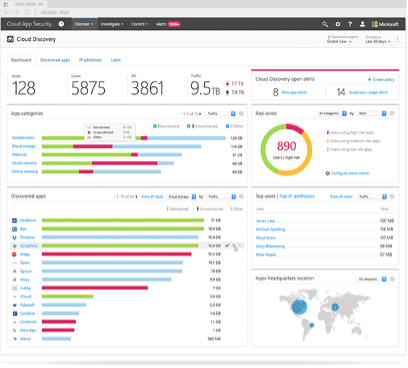
Task: Open Cloud storage dropdown in Discovered apps
Action: pyautogui.click(x=181, y=197)
